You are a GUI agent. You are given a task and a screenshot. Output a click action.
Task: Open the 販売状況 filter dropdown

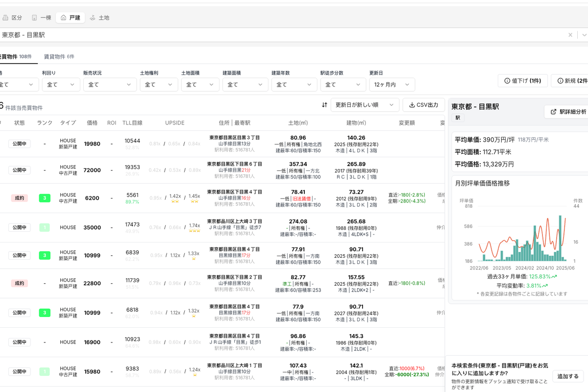coord(110,84)
